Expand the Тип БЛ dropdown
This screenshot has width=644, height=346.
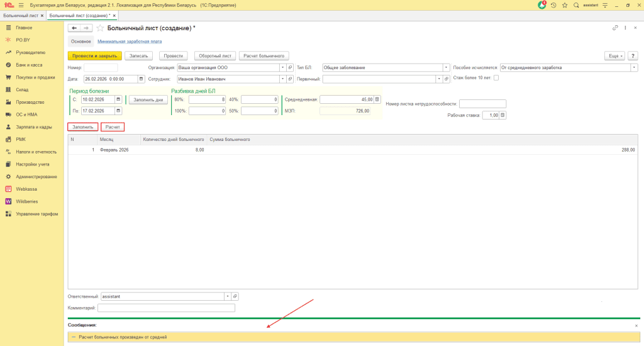point(446,67)
